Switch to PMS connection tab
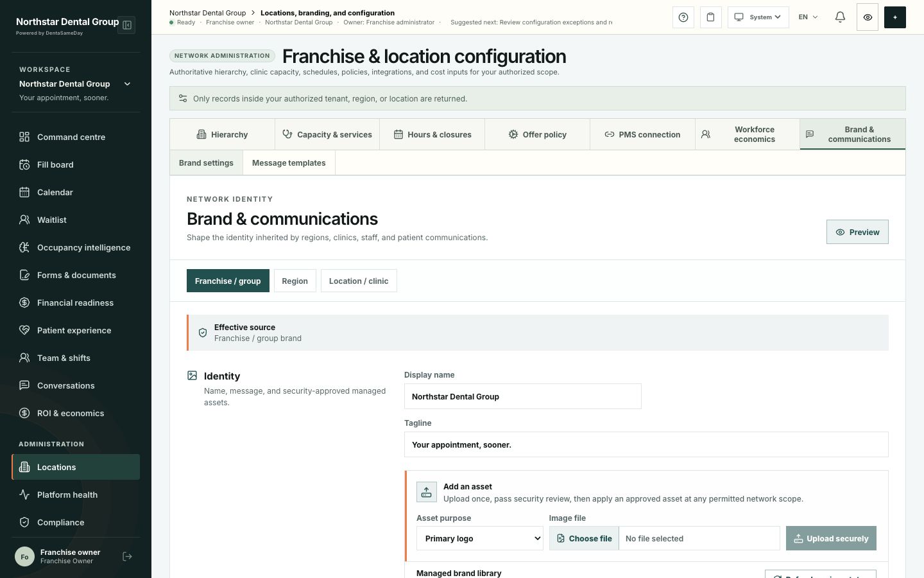Image resolution: width=924 pixels, height=578 pixels. pos(642,134)
